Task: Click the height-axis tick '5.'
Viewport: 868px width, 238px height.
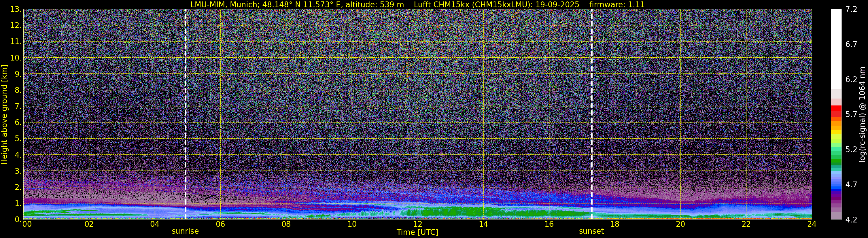Action: [18, 139]
